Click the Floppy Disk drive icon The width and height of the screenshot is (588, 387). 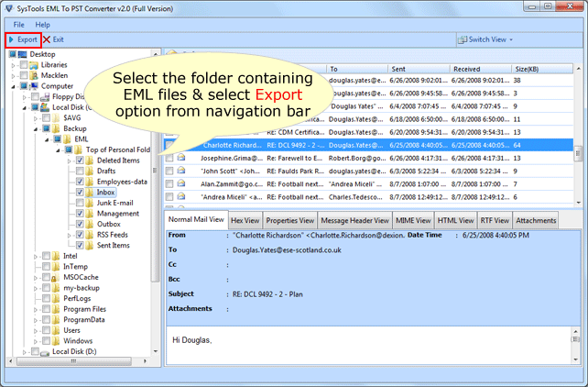click(x=45, y=97)
